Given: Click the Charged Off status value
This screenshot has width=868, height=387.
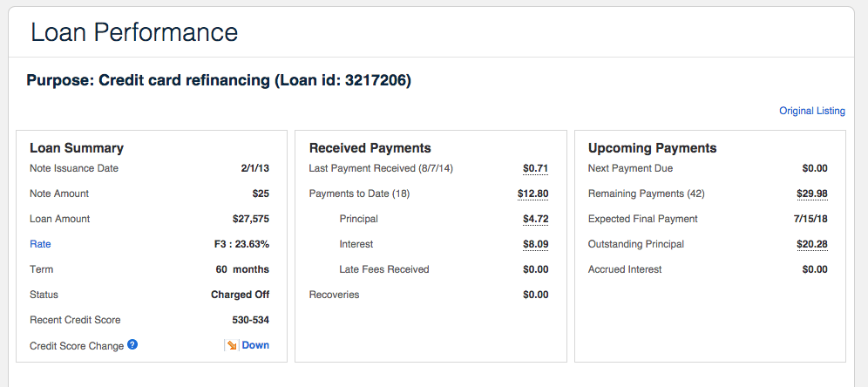Looking at the screenshot, I should point(240,295).
